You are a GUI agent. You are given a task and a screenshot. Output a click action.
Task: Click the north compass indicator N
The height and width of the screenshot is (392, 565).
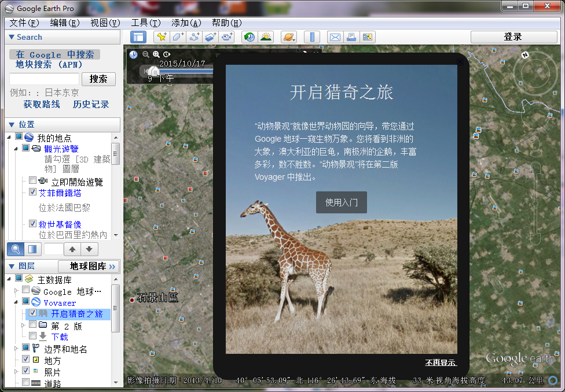click(x=525, y=55)
